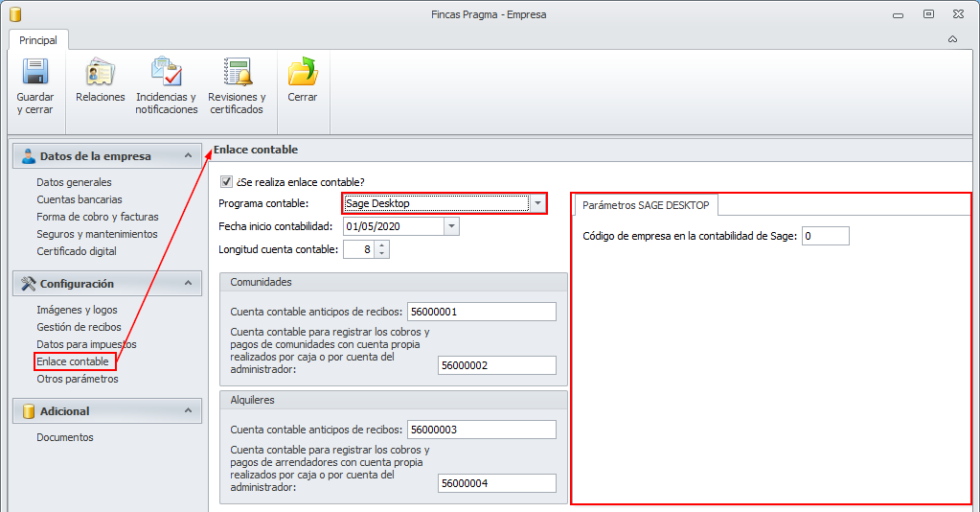Click the cylinder icon of Adicional
Image resolution: width=980 pixels, height=512 pixels.
click(28, 411)
